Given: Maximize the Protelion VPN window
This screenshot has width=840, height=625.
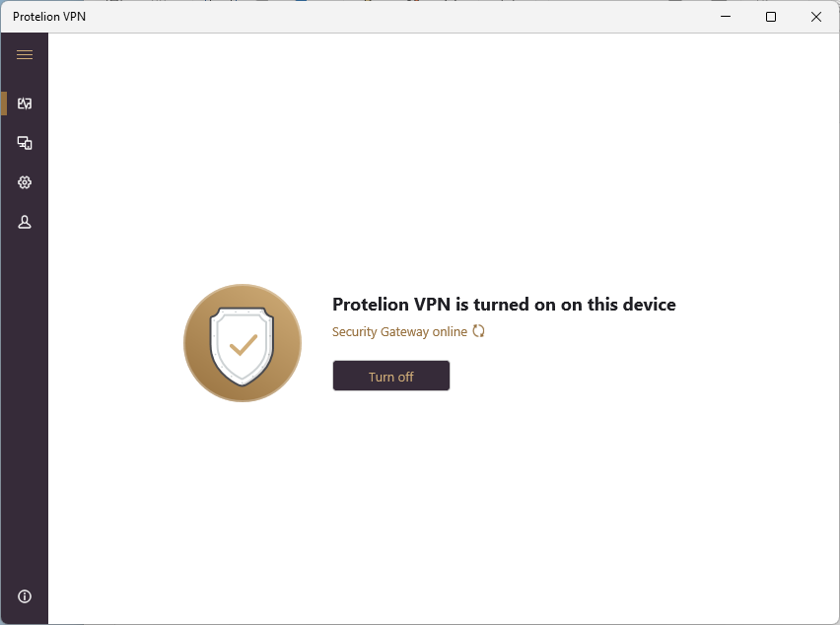Looking at the screenshot, I should point(771,17).
